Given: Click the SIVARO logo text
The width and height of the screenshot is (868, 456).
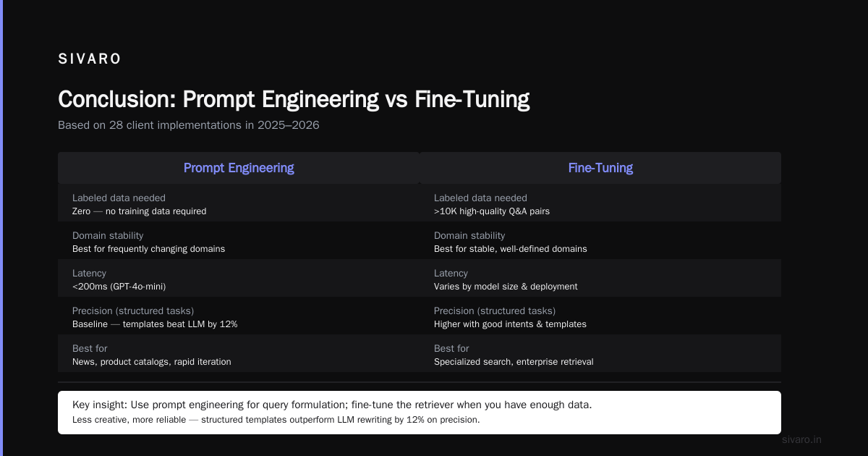Looking at the screenshot, I should click(90, 59).
